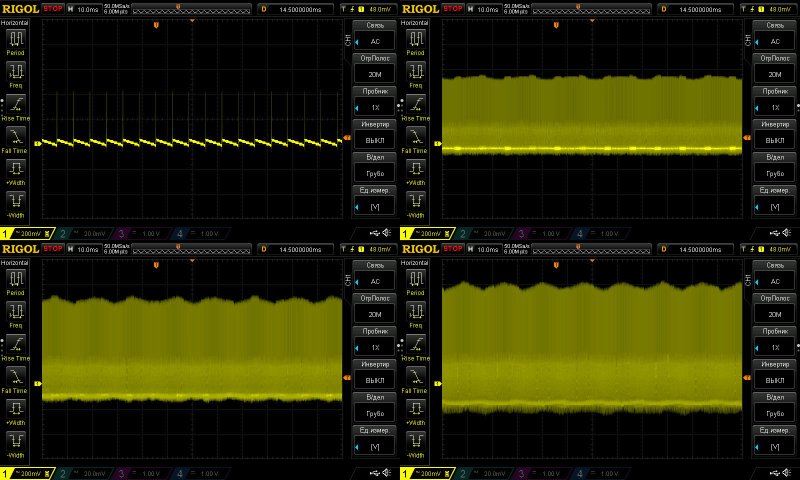800x480 pixels.
Task: Select Rise Time icon in bottom-right capture
Action: (416, 344)
